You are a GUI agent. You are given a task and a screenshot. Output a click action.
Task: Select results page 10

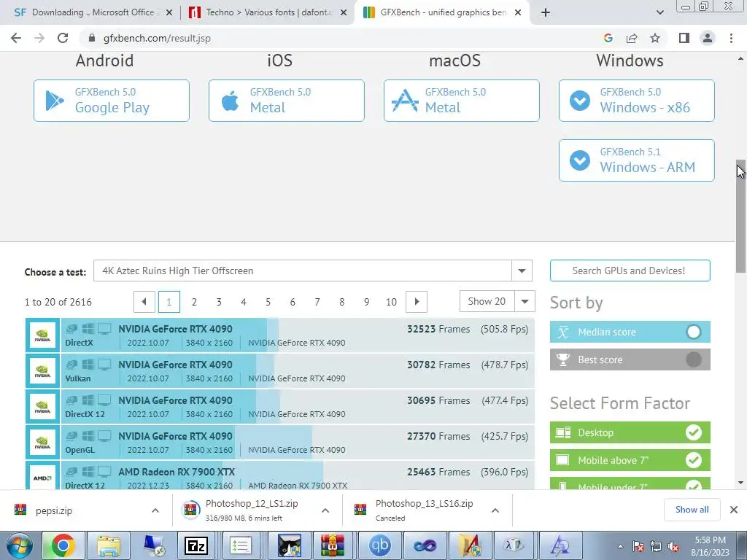(391, 302)
